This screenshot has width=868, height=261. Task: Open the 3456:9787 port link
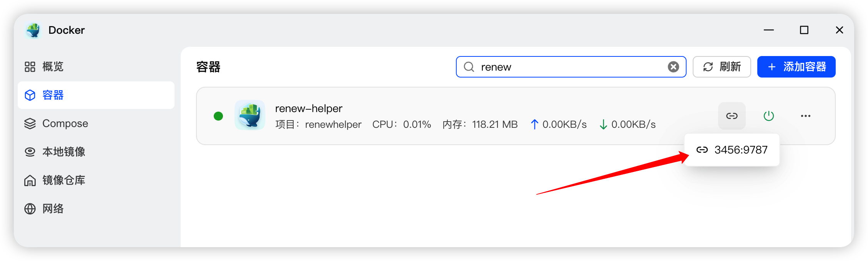732,150
